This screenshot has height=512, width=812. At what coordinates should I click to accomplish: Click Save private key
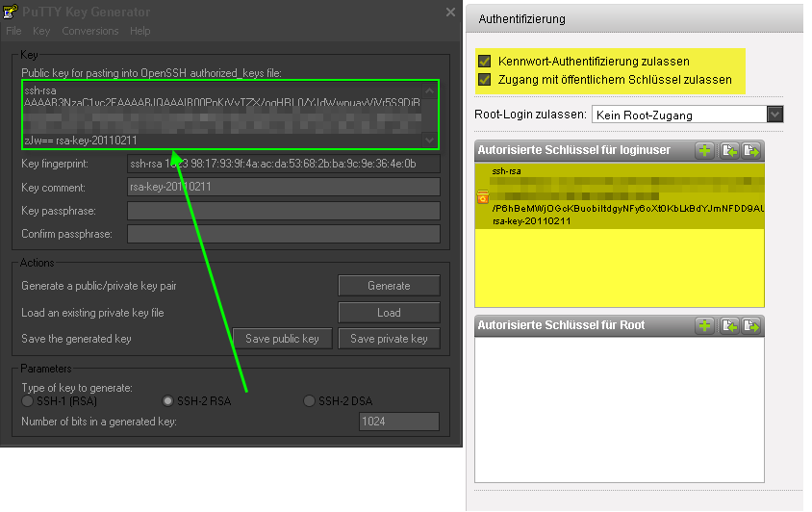coord(389,339)
